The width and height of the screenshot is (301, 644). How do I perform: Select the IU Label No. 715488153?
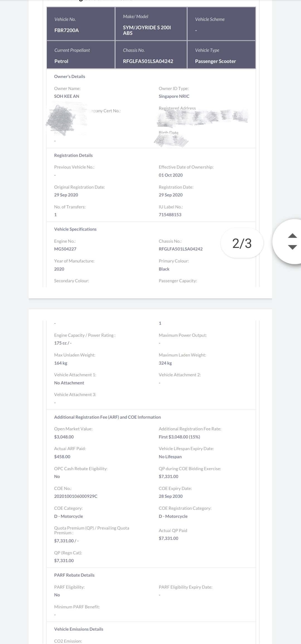point(170,215)
